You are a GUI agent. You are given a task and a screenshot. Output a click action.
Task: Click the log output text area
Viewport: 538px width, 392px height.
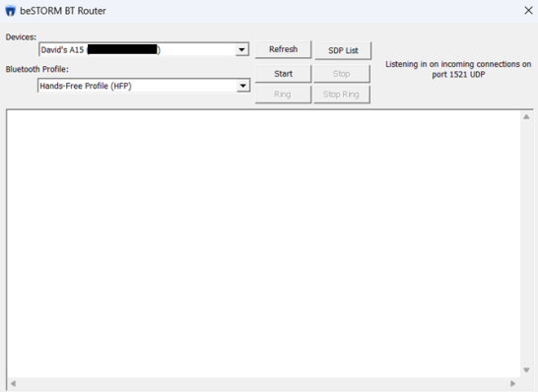pyautogui.click(x=263, y=243)
